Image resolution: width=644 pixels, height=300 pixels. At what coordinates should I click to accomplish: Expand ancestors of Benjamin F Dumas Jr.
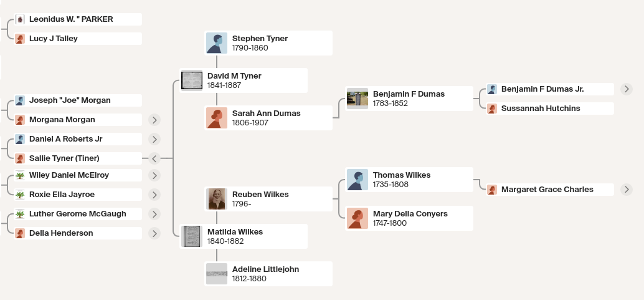coord(627,89)
